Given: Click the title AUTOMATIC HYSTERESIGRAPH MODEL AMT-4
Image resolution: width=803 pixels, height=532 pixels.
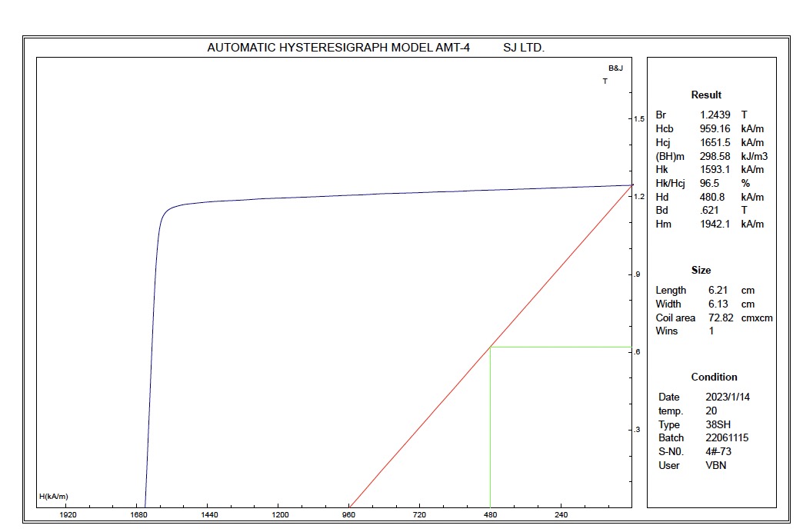Looking at the screenshot, I should tap(338, 48).
